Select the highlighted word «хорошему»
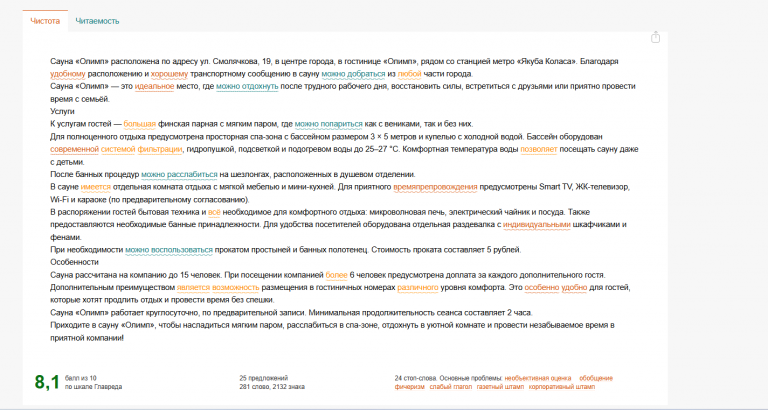The image size is (768, 410). [x=169, y=74]
